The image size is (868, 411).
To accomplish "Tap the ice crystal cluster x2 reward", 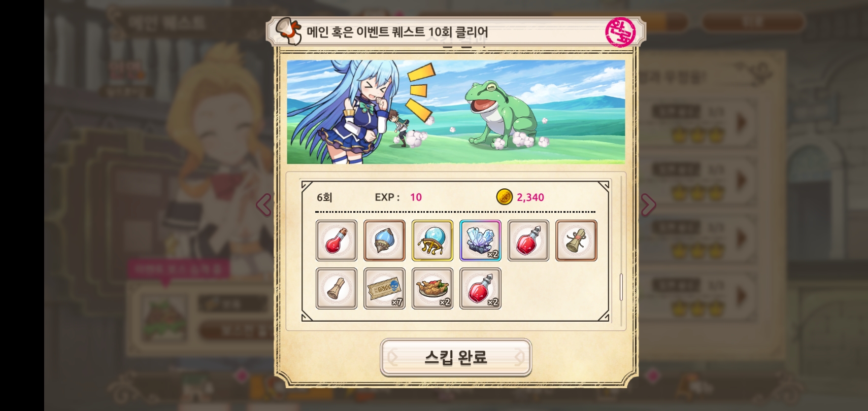I will click(x=480, y=241).
